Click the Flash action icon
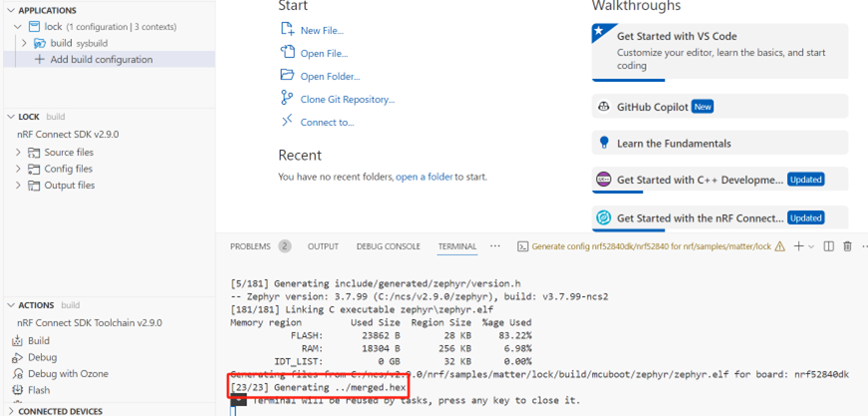 18,390
